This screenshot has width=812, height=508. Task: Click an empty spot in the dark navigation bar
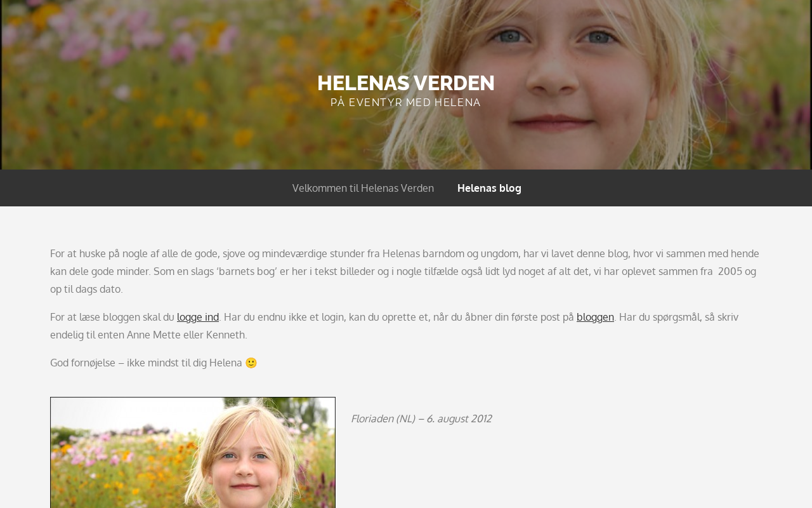(x=666, y=188)
